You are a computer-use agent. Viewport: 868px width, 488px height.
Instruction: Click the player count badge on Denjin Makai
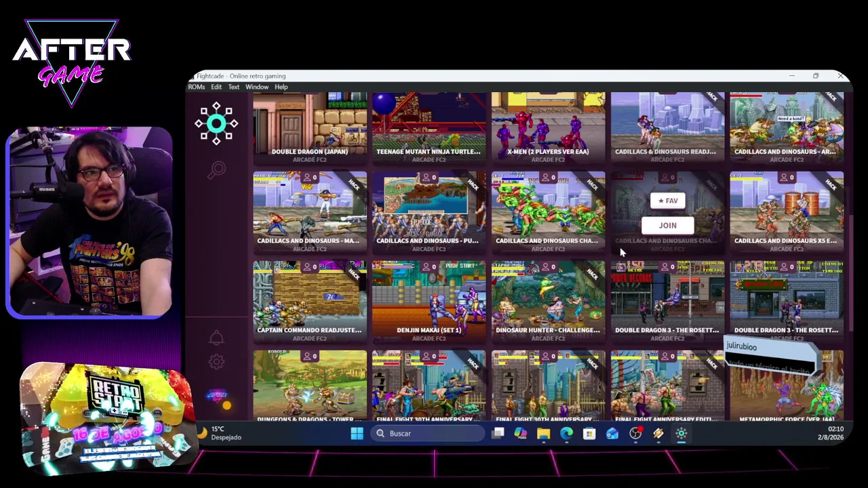pos(429,267)
